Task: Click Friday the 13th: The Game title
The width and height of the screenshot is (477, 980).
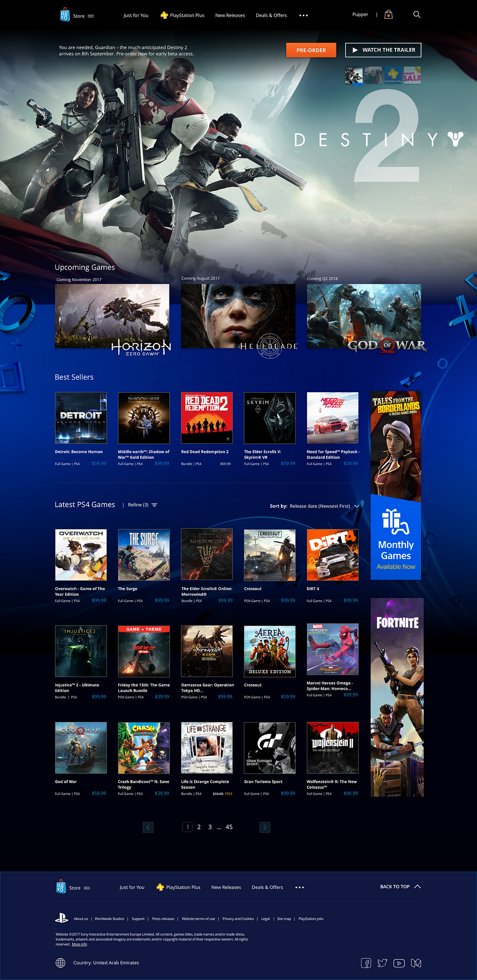Action: tap(144, 688)
